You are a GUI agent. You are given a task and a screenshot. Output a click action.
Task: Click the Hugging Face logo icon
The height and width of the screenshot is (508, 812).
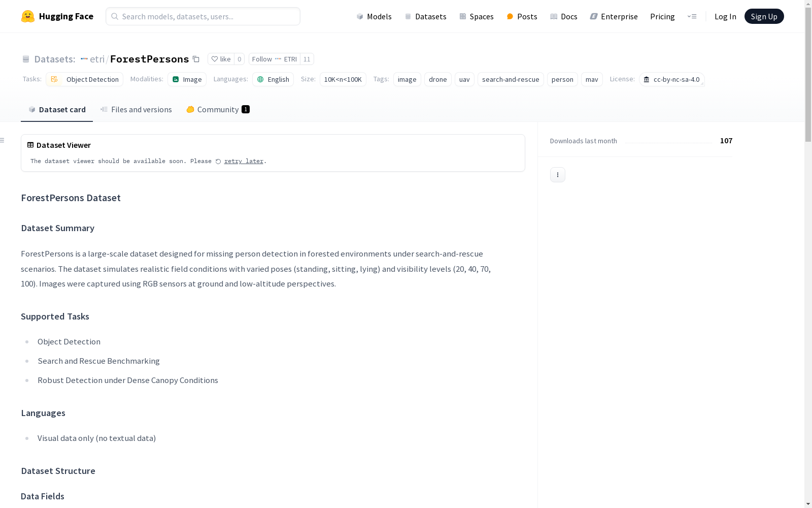click(28, 16)
